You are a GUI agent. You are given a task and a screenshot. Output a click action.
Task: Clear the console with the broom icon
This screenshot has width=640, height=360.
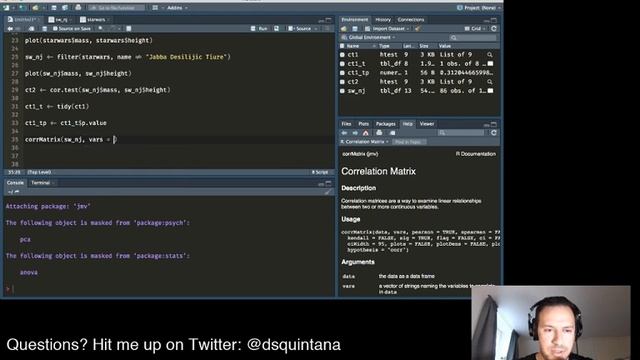[328, 191]
